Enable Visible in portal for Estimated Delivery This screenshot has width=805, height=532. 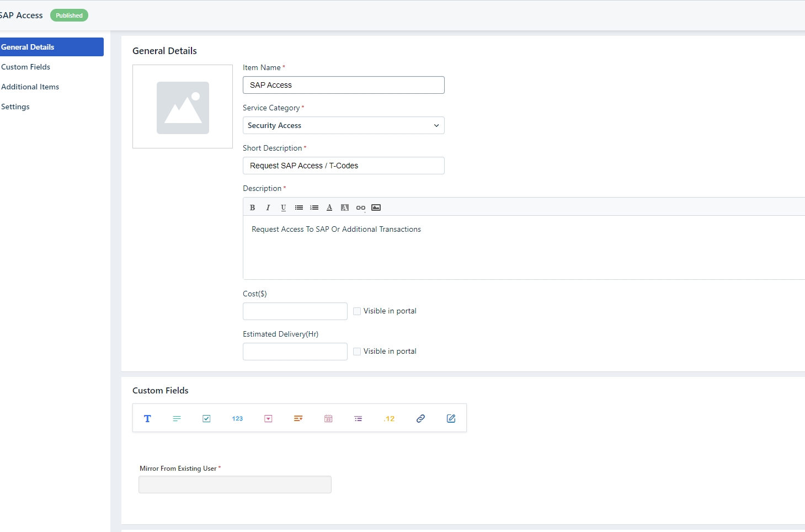pyautogui.click(x=357, y=352)
